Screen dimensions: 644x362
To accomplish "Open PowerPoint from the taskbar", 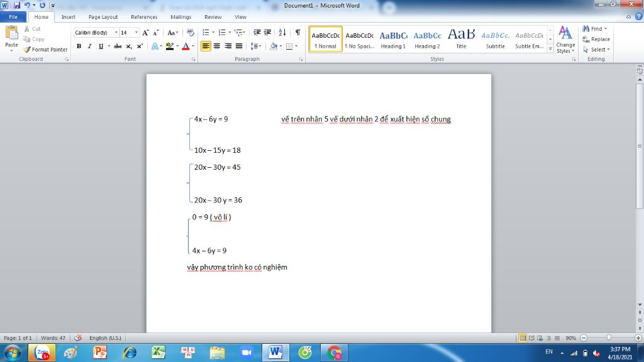I will coord(100,353).
